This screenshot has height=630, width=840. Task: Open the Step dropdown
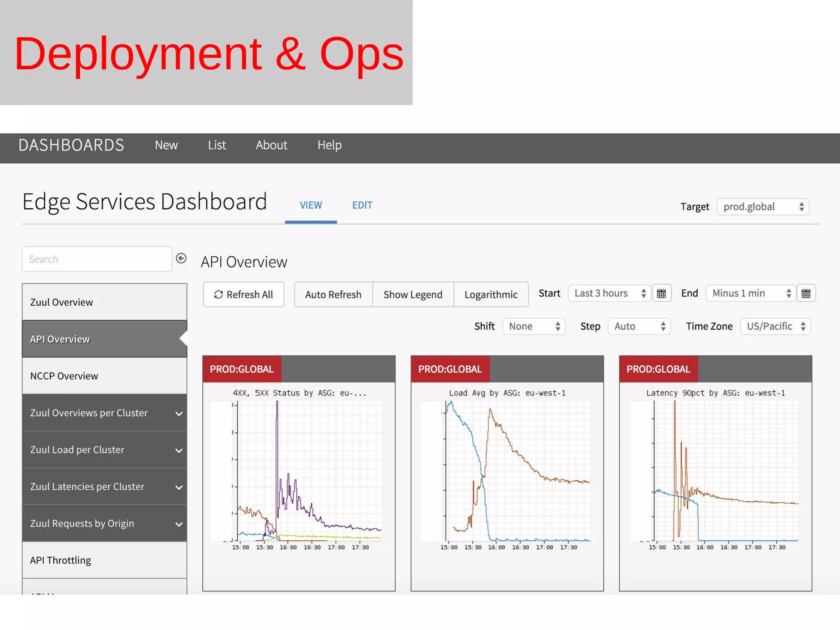pyautogui.click(x=639, y=326)
